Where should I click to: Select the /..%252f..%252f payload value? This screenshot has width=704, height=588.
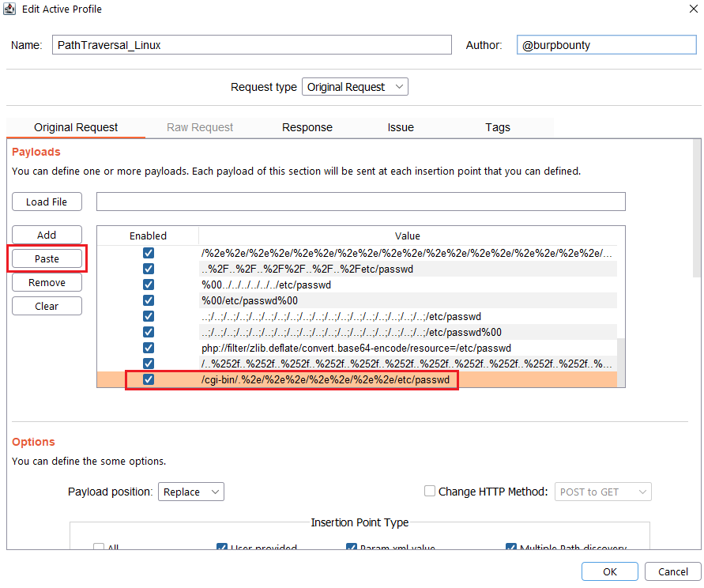pyautogui.click(x=407, y=364)
